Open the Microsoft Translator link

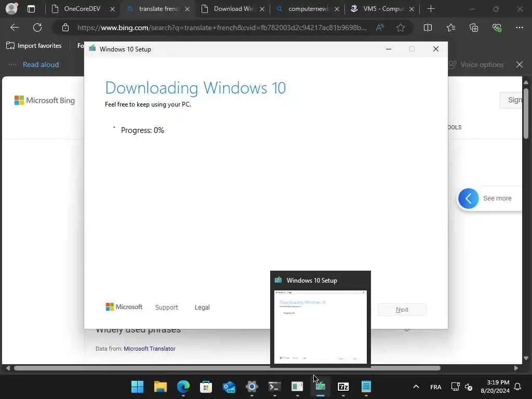pyautogui.click(x=150, y=349)
